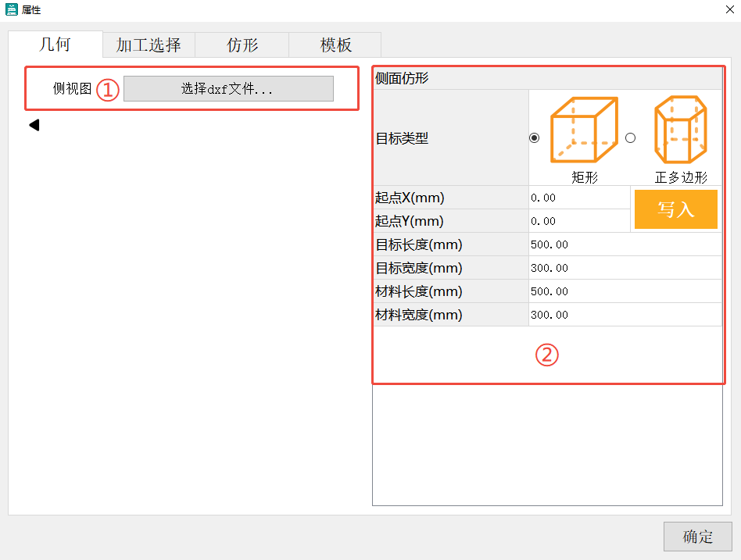Click the hexagonal prism polygon icon
Screen dimensions: 741x560
tap(680, 130)
